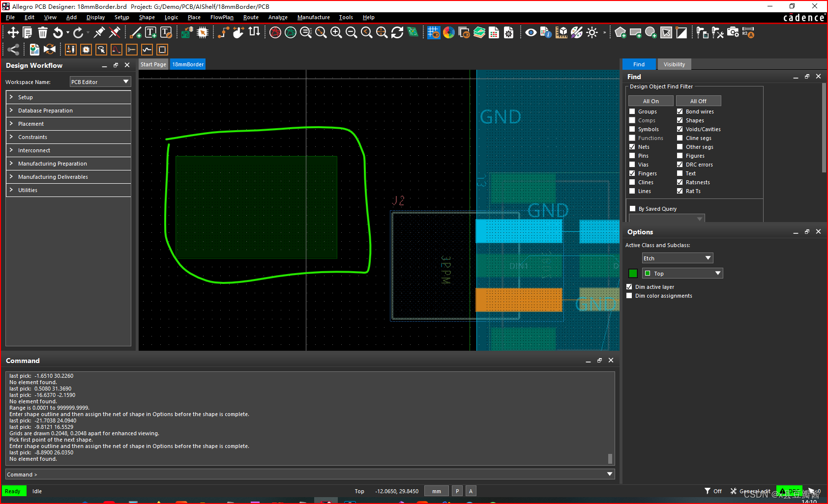Enable the Pins checkbox

pos(632,156)
